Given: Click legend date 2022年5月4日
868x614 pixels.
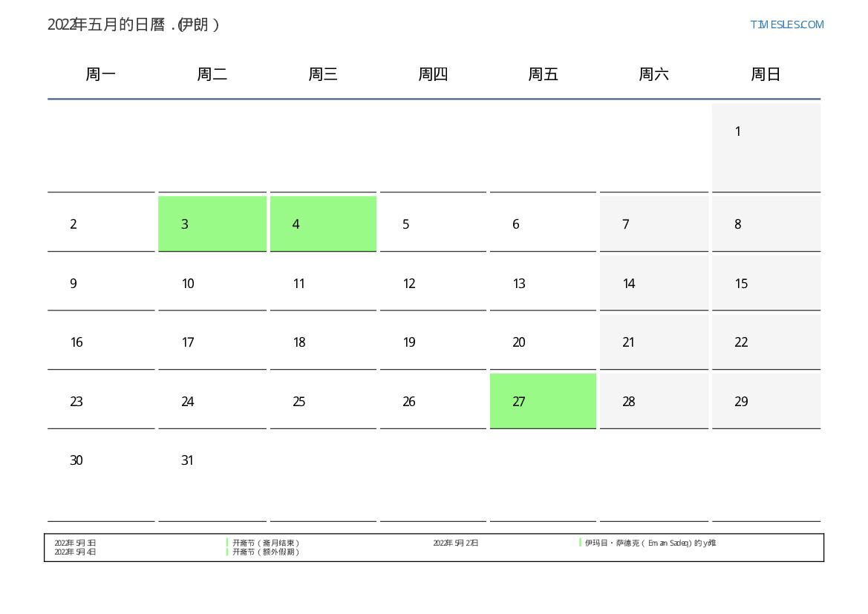Looking at the screenshot, I should pyautogui.click(x=75, y=552).
